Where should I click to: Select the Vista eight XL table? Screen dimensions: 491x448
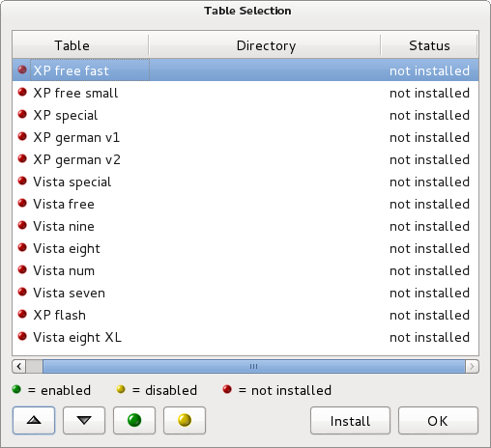(245, 337)
